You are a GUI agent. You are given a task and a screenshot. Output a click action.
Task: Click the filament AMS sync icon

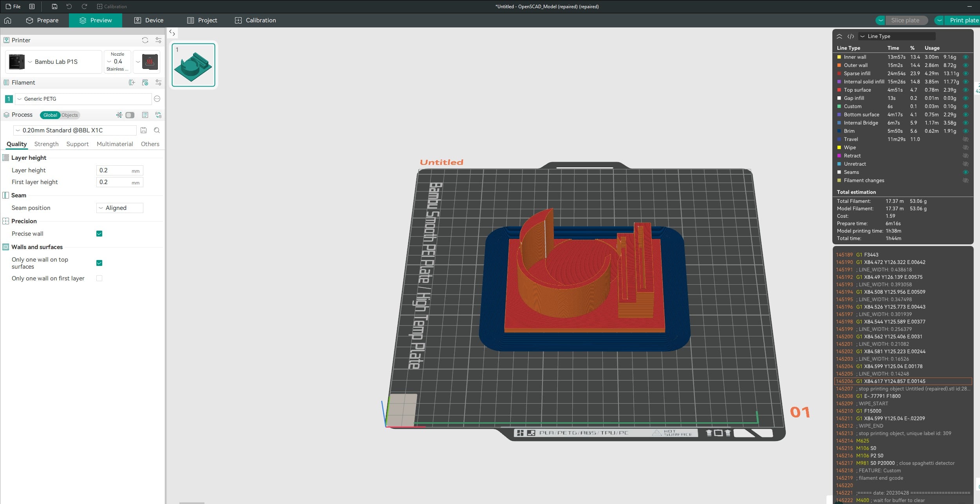click(x=145, y=82)
